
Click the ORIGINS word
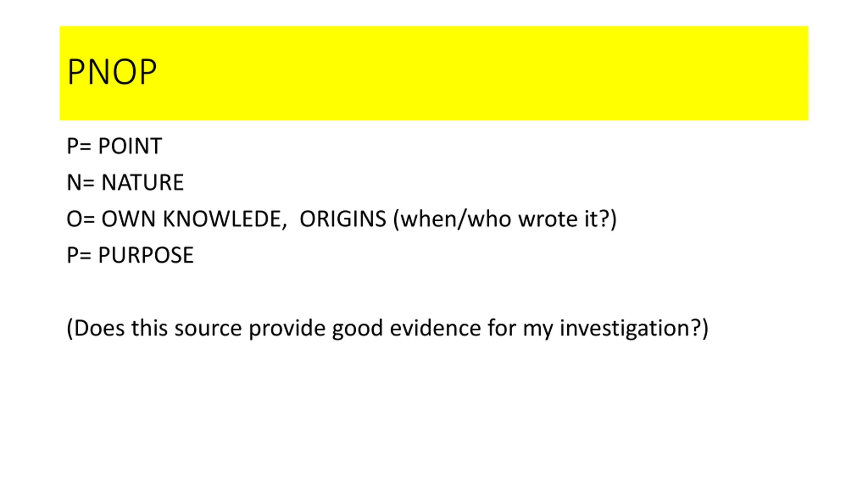tap(343, 219)
